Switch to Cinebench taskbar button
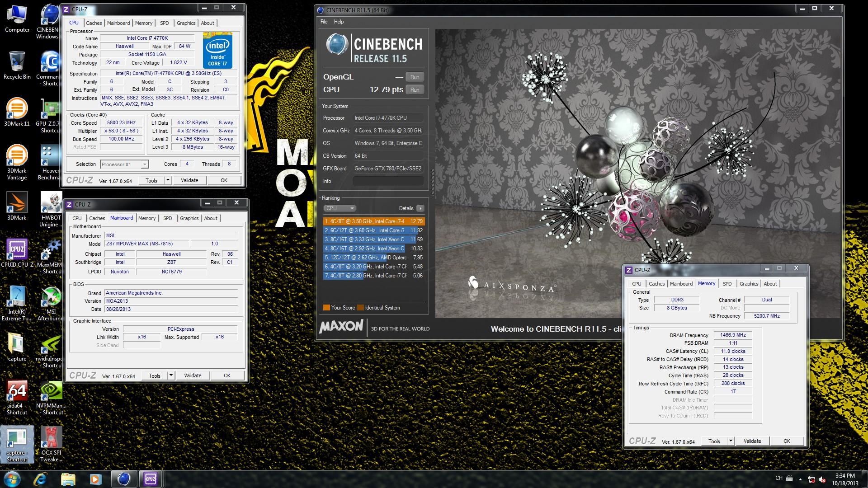Image resolution: width=868 pixels, height=488 pixels. click(x=124, y=479)
